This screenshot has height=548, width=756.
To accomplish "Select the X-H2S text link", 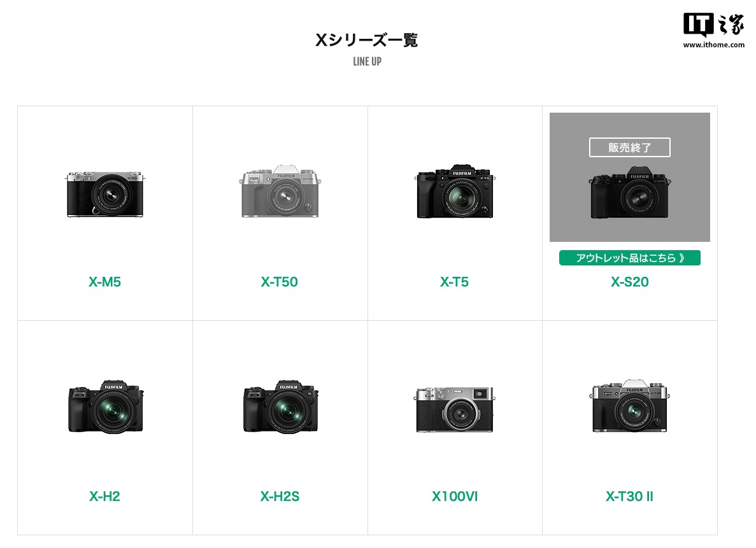I will pos(280,496).
